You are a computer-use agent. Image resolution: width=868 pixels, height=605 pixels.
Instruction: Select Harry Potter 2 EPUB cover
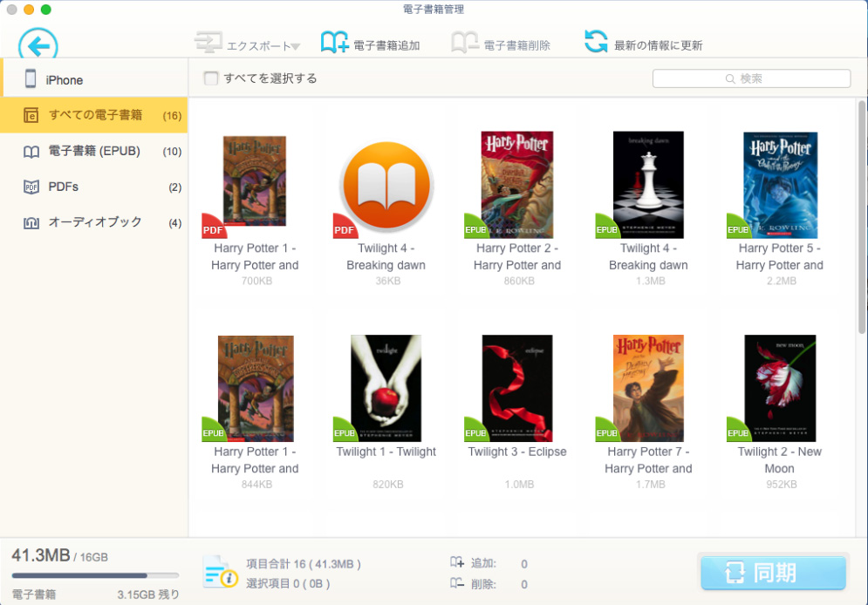tap(517, 185)
